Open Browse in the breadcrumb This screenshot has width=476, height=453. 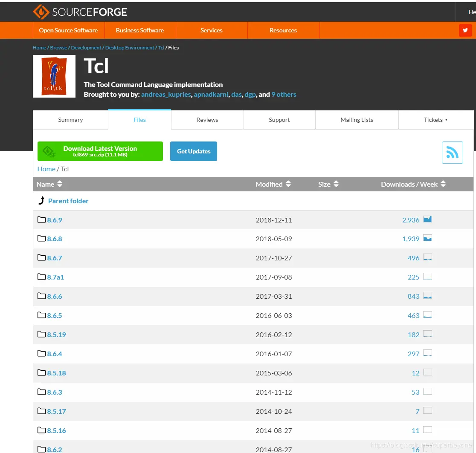pos(58,48)
